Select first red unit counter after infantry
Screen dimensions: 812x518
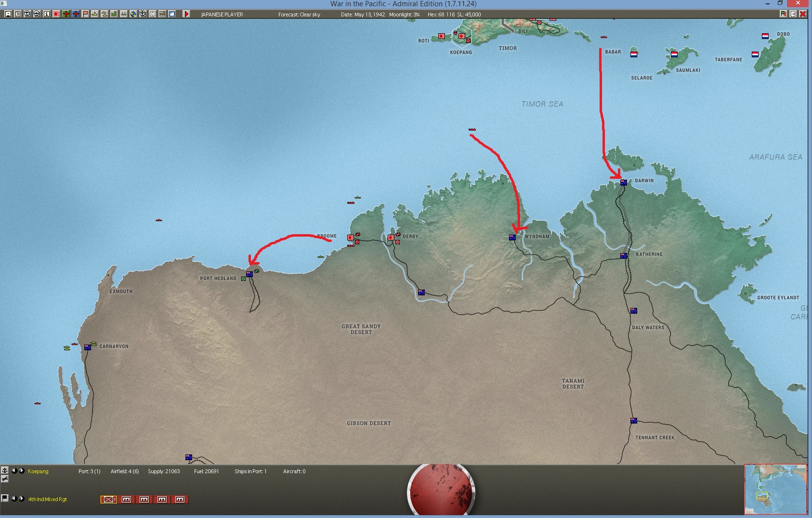pos(127,500)
